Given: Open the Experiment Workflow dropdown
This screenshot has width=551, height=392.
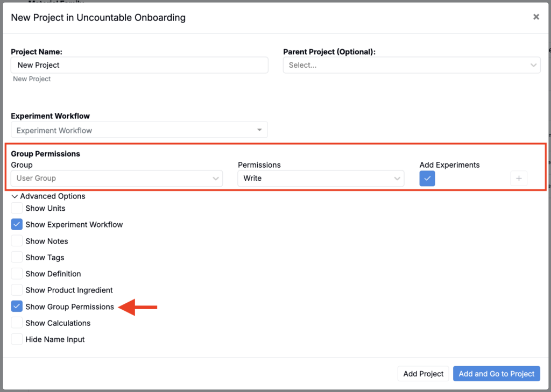Looking at the screenshot, I should (x=139, y=130).
